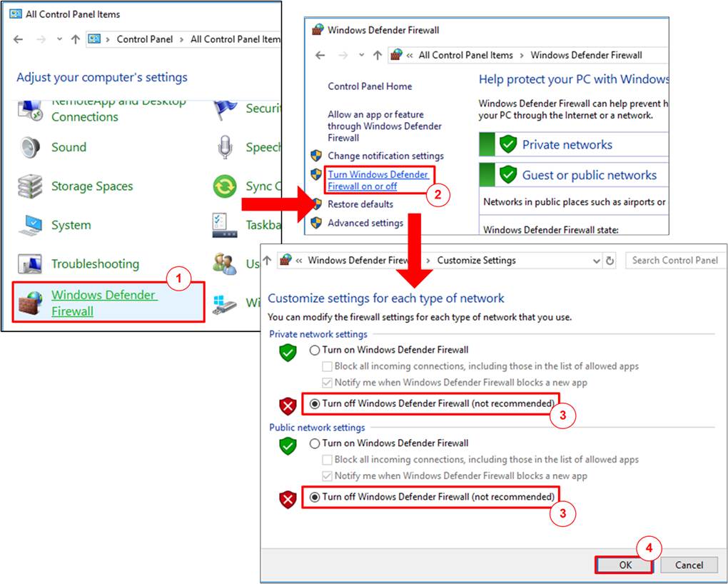Viewport: 728px width, 584px height.
Task: Confirm settings with the OK button
Action: coord(625,565)
